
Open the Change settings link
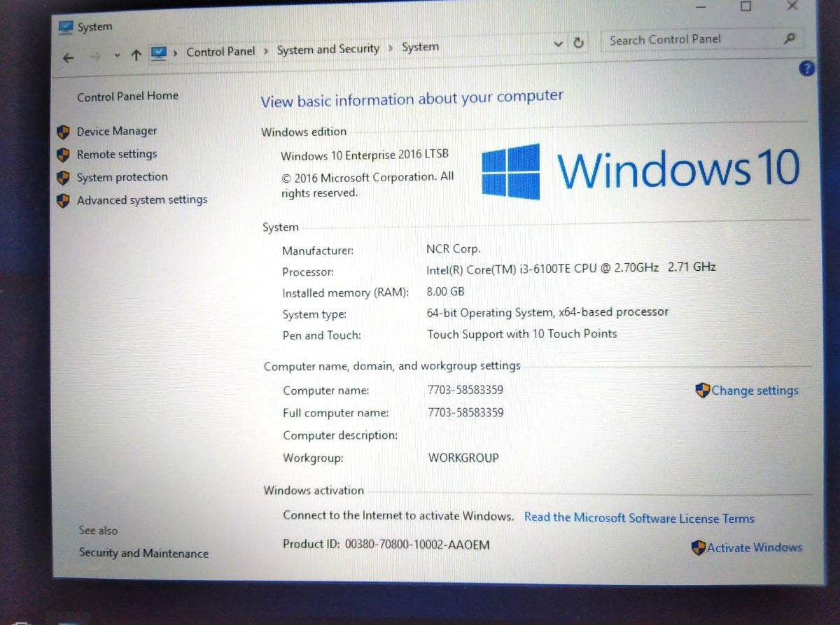(748, 391)
